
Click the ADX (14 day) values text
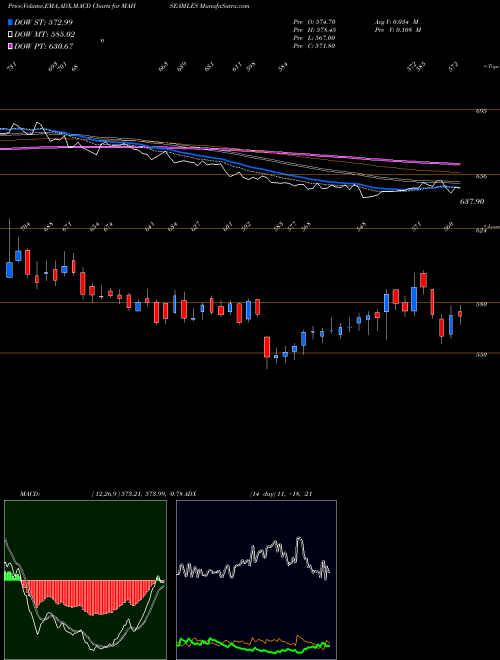point(280,494)
